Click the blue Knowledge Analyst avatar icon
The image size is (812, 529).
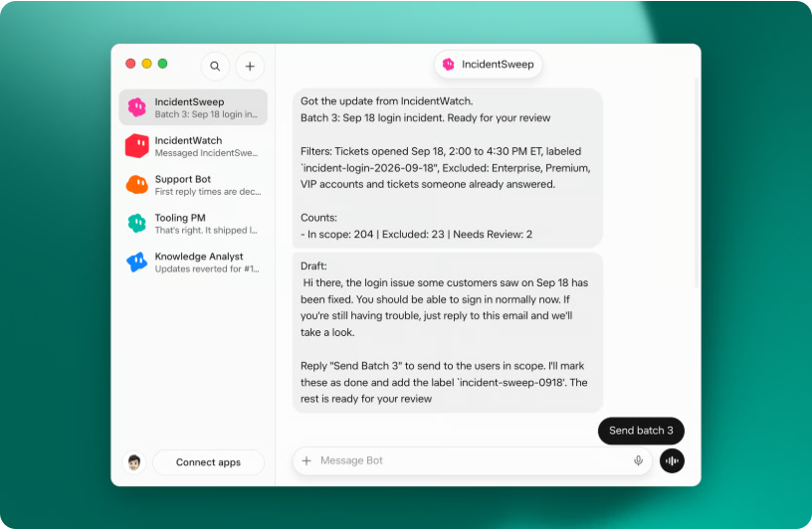click(137, 262)
